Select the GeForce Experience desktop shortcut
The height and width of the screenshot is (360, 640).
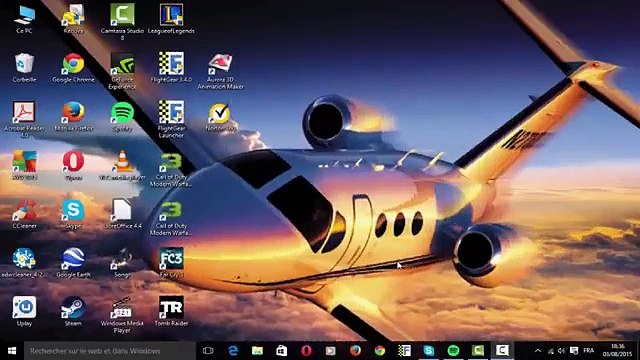pos(122,71)
